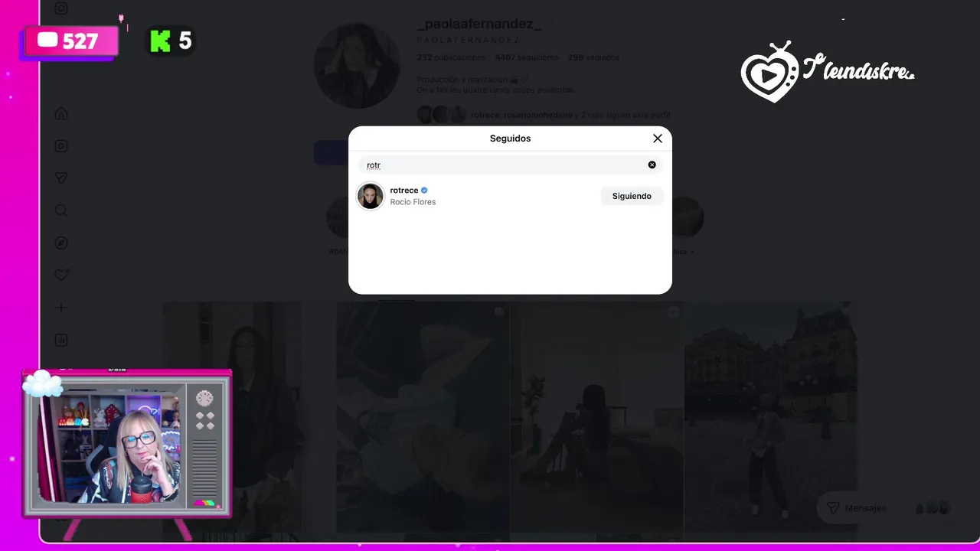Open the Notifications heart icon in sidebar

coord(61,275)
